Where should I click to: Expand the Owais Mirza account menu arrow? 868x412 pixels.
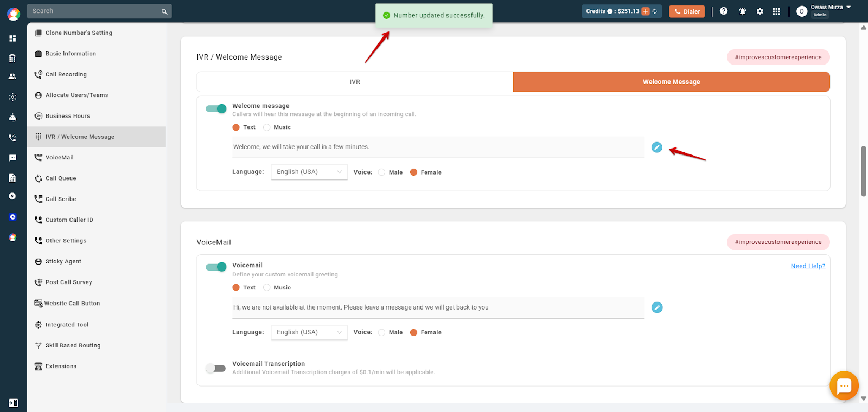click(848, 7)
